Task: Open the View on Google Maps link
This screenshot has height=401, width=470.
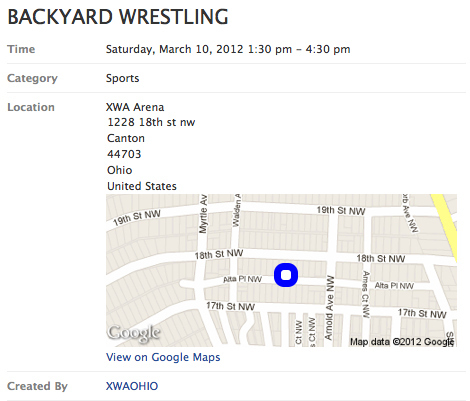Action: 163,357
